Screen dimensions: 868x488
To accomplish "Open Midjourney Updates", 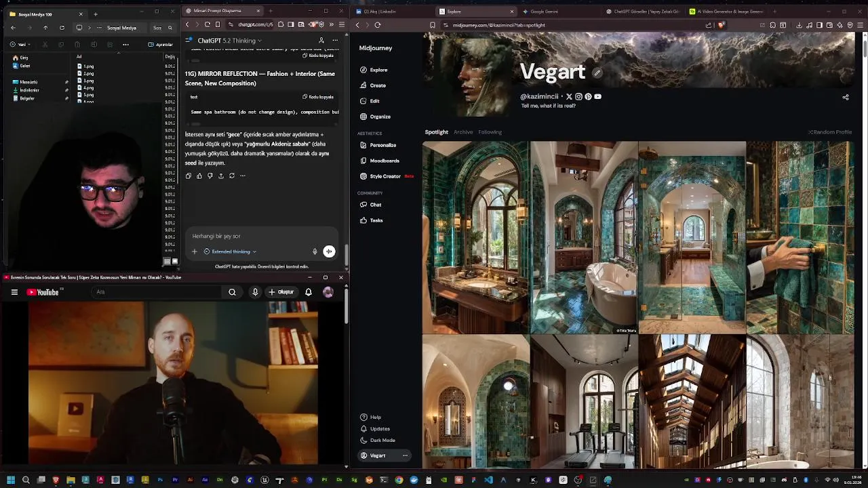I will (375, 429).
